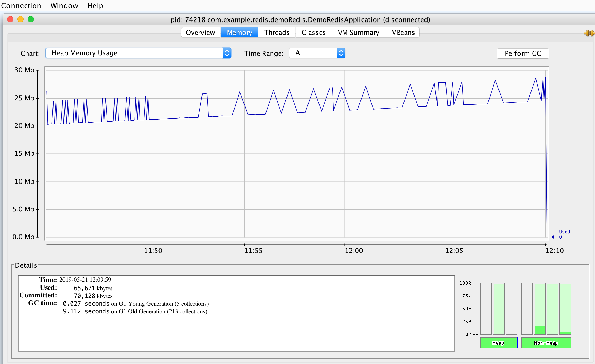Image resolution: width=595 pixels, height=364 pixels.
Task: Click the 12:00 time axis label
Action: (354, 251)
